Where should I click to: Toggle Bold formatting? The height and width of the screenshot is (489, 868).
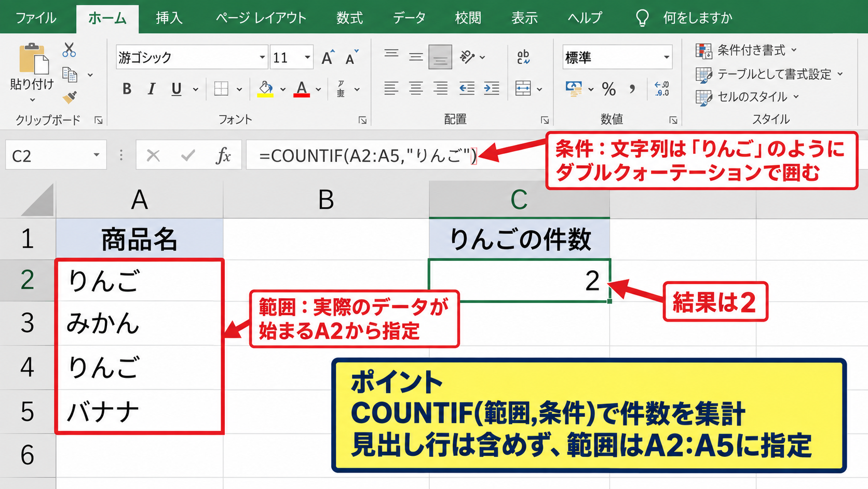pos(127,89)
